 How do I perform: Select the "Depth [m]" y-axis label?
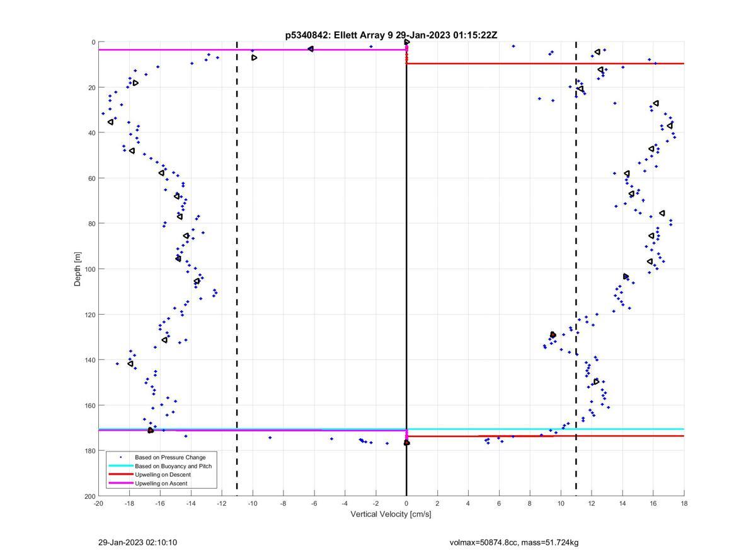[78, 269]
